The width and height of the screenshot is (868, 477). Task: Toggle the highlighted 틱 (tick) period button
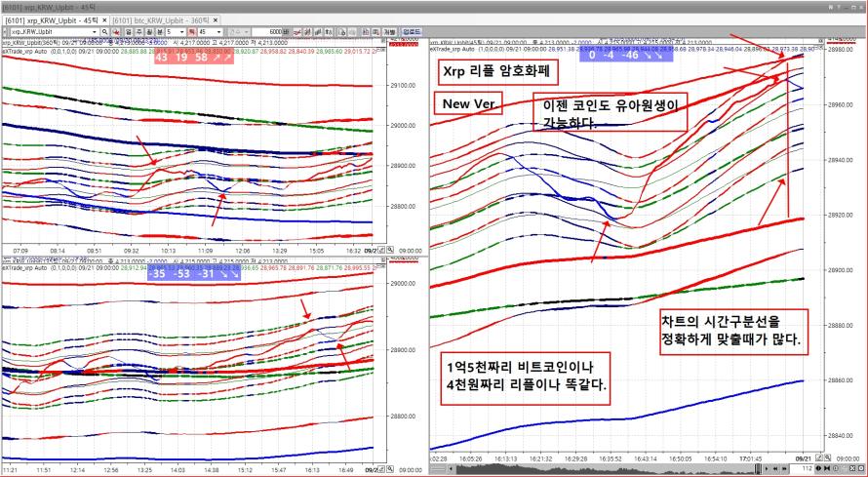pos(191,32)
